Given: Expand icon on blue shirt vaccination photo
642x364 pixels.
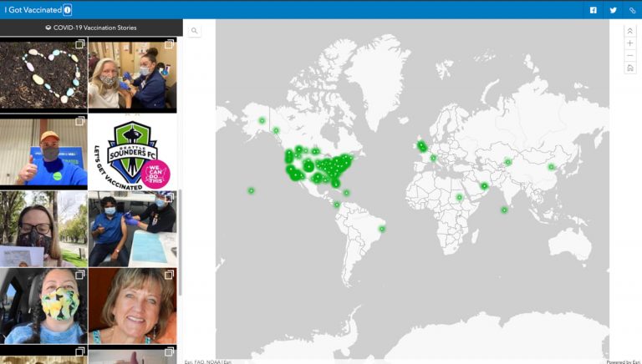Looking at the screenshot, I should click(169, 198).
